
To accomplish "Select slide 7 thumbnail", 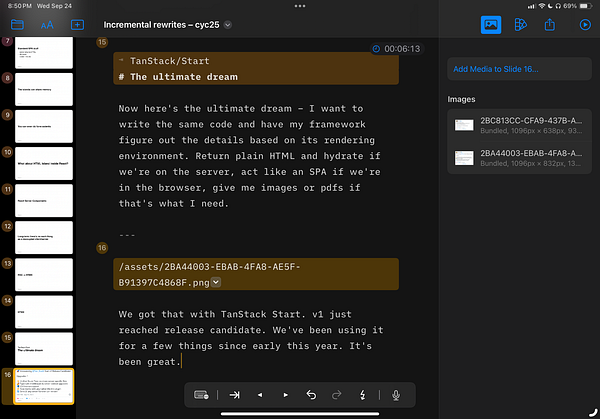I will 44,53.
